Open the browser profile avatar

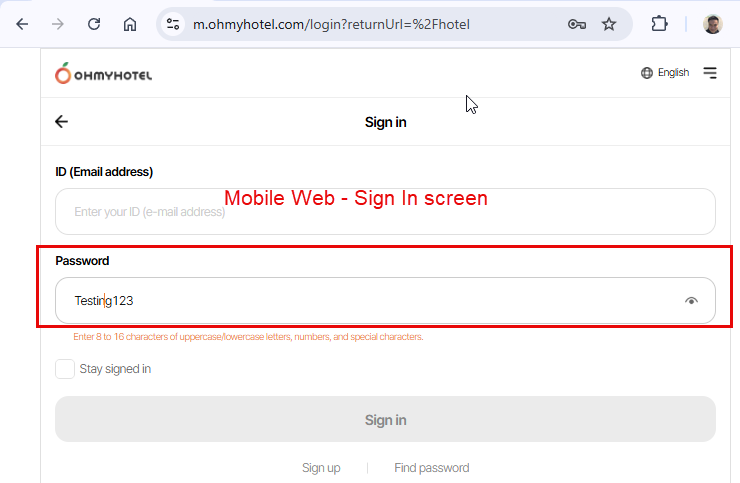713,24
